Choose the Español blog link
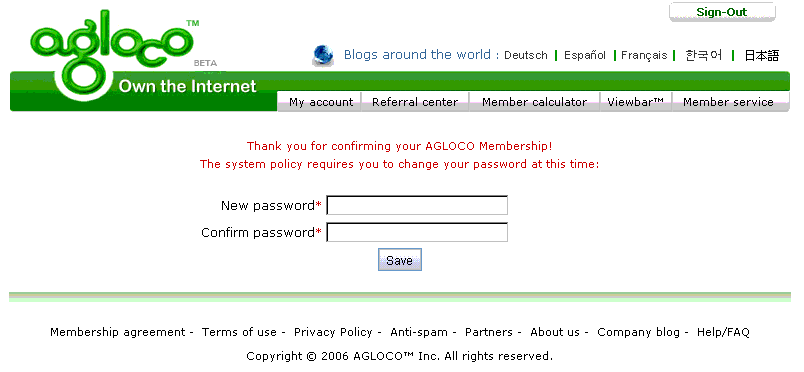Viewport: 804px width, 372px height. pos(585,55)
